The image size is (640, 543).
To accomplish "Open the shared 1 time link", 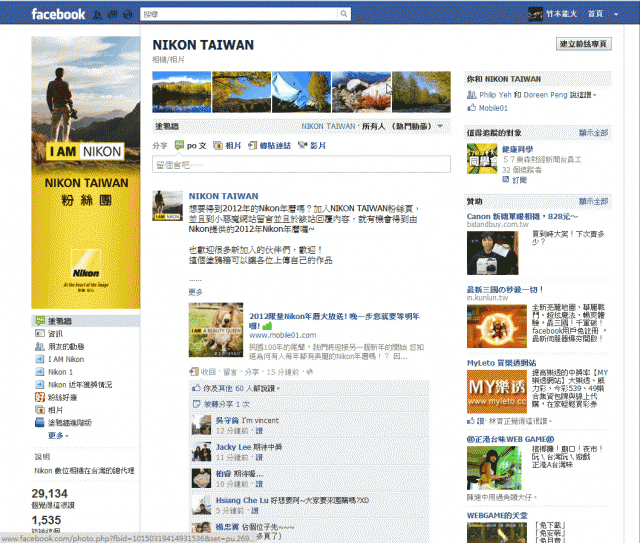I will tap(227, 404).
